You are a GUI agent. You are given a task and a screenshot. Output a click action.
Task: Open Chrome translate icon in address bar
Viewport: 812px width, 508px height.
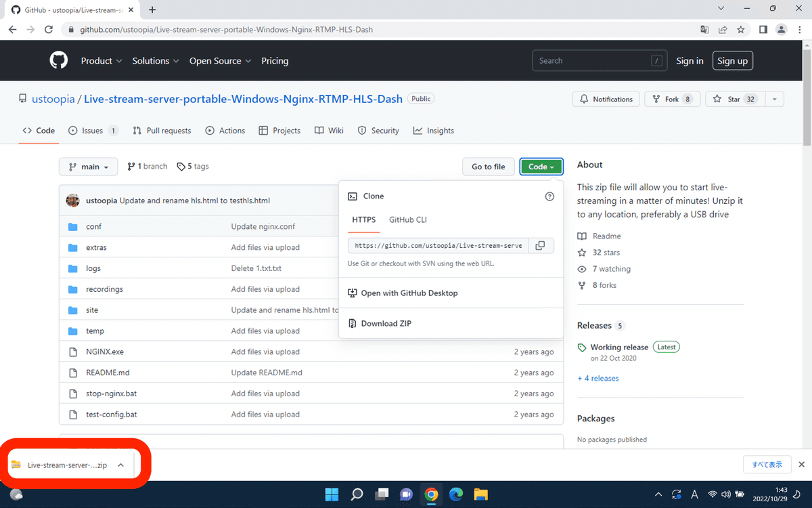point(704,30)
